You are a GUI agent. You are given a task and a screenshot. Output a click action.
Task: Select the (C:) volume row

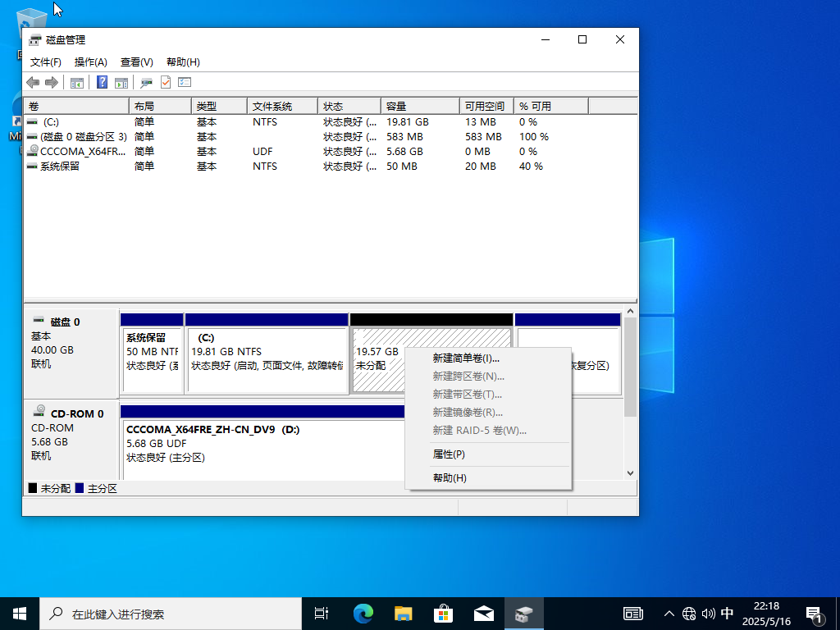pos(331,122)
